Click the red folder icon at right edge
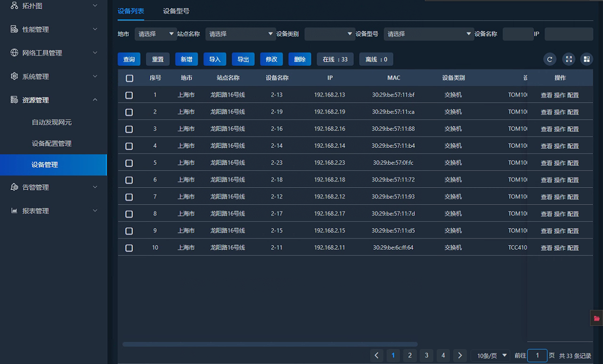 point(597,318)
